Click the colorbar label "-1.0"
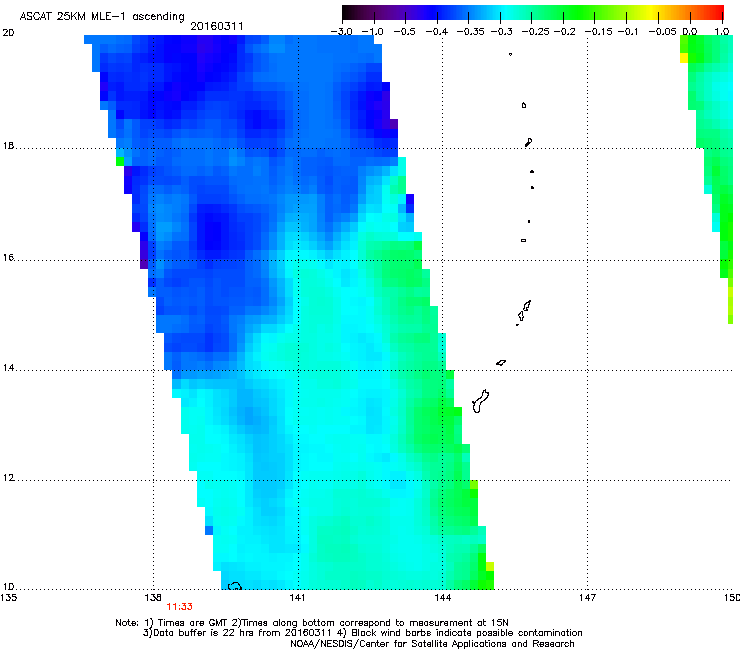Screen dimensions: 740x650 click(373, 32)
